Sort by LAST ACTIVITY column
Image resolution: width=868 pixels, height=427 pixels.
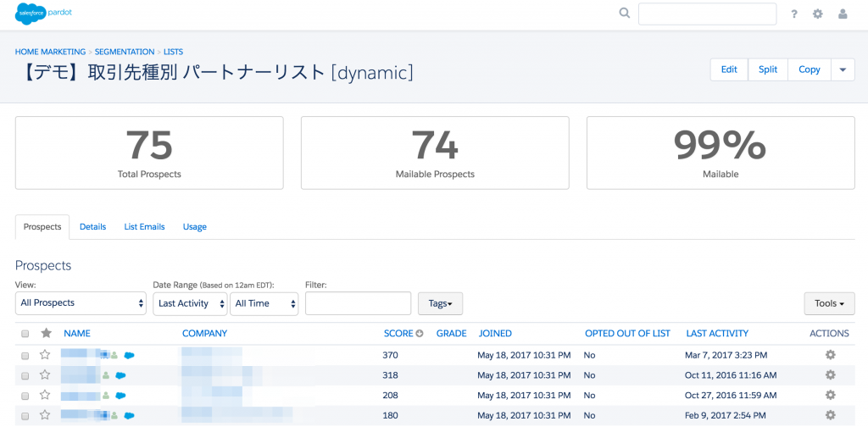tap(717, 334)
